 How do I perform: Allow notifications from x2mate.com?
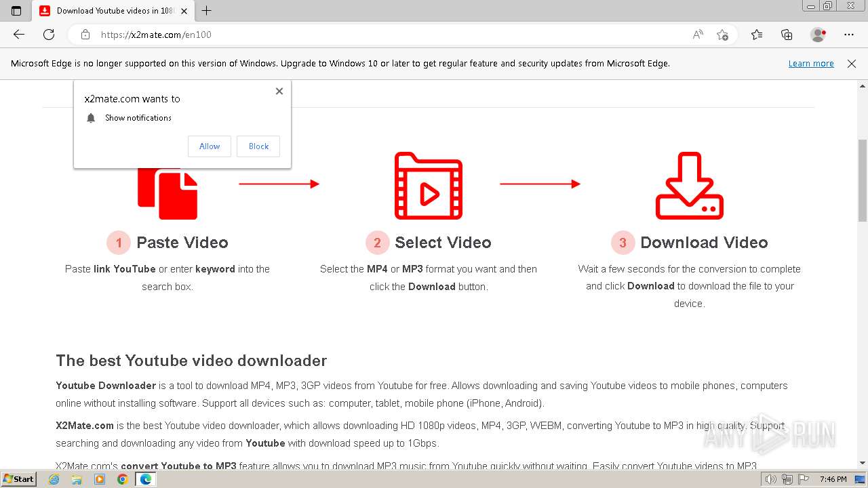click(210, 146)
